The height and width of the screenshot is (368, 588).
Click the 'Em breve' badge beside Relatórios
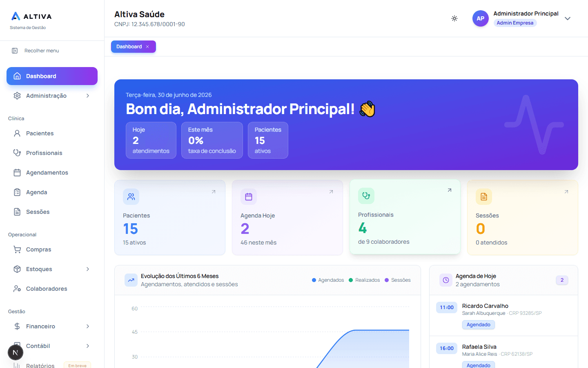pyautogui.click(x=77, y=366)
